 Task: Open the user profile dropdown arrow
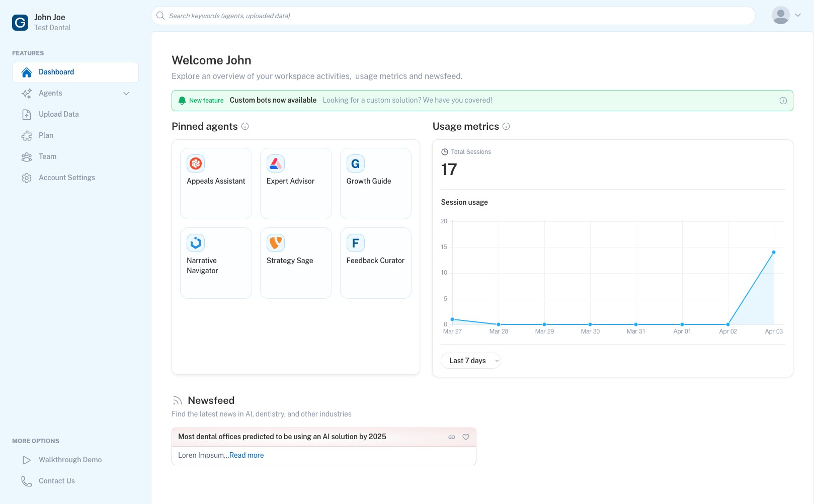tap(798, 15)
